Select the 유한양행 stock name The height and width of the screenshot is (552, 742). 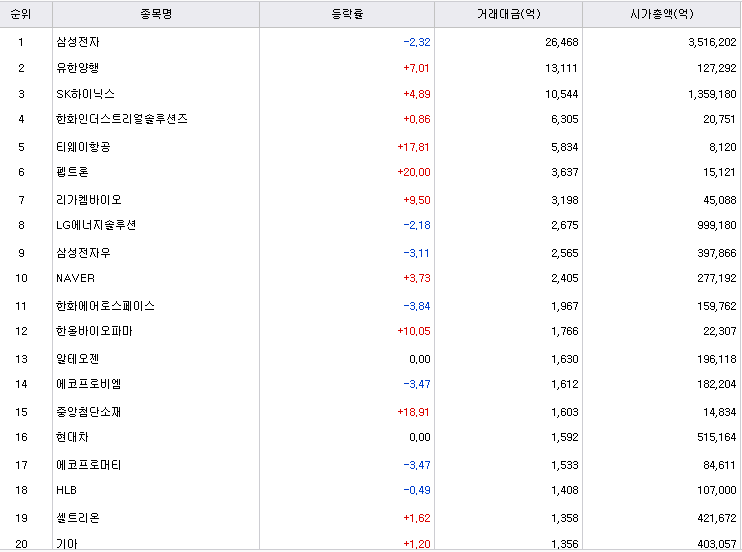click(78, 68)
